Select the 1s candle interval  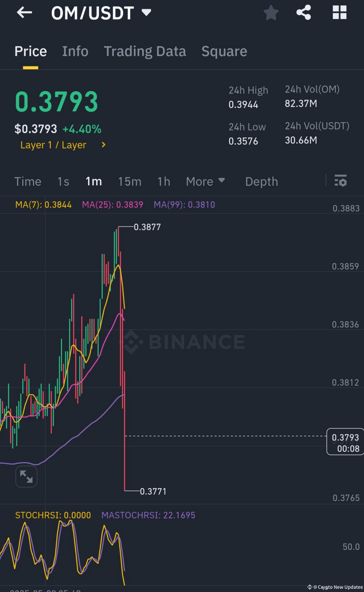pyautogui.click(x=63, y=181)
